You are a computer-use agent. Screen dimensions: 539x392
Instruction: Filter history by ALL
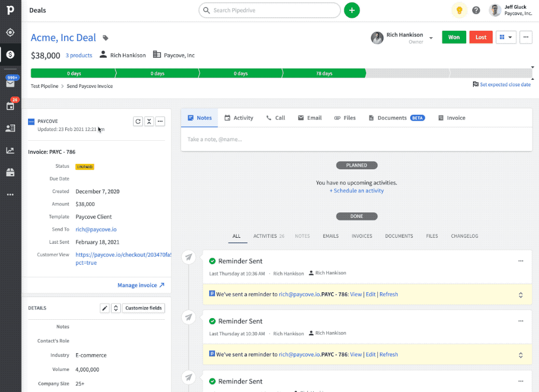pyautogui.click(x=237, y=236)
